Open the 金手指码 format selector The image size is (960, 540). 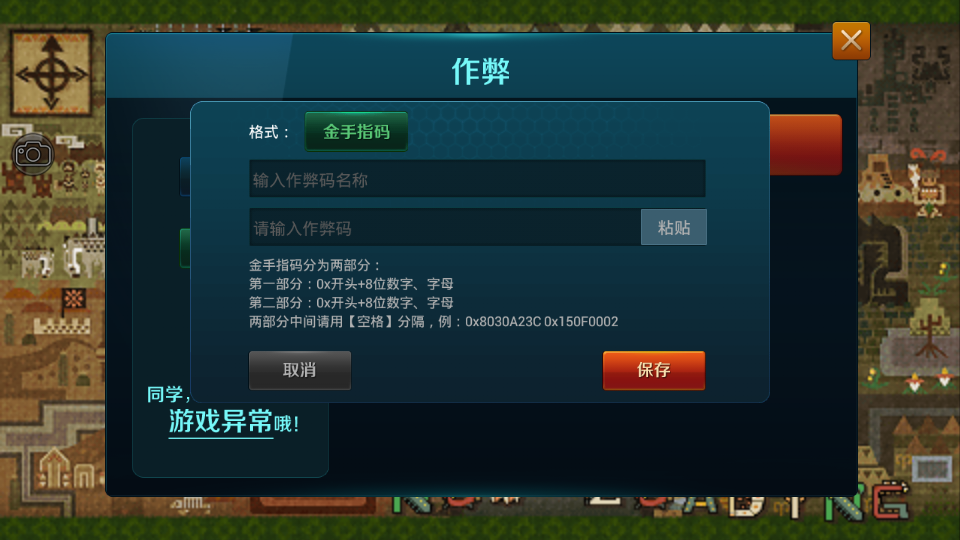pyautogui.click(x=356, y=132)
